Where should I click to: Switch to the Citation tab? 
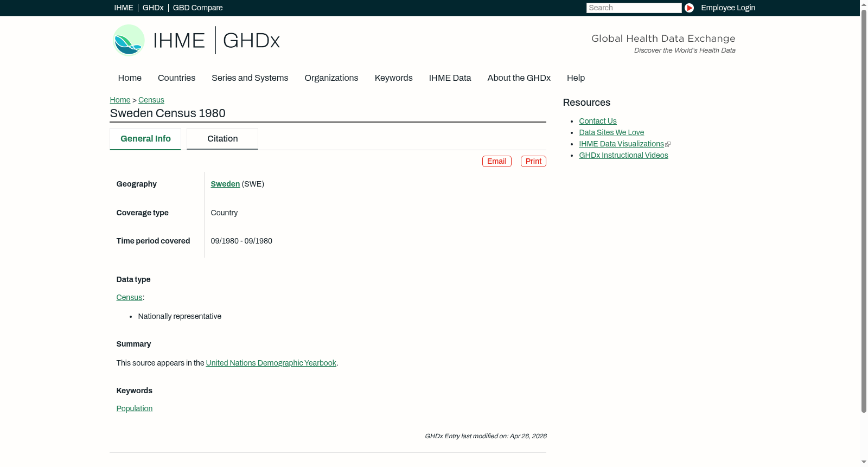point(222,139)
